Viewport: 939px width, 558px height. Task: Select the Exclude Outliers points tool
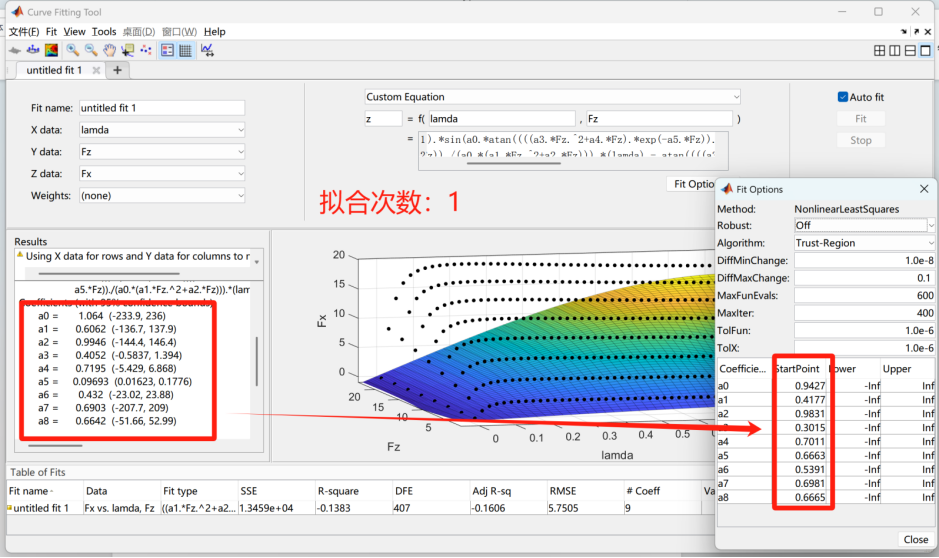coord(146,50)
